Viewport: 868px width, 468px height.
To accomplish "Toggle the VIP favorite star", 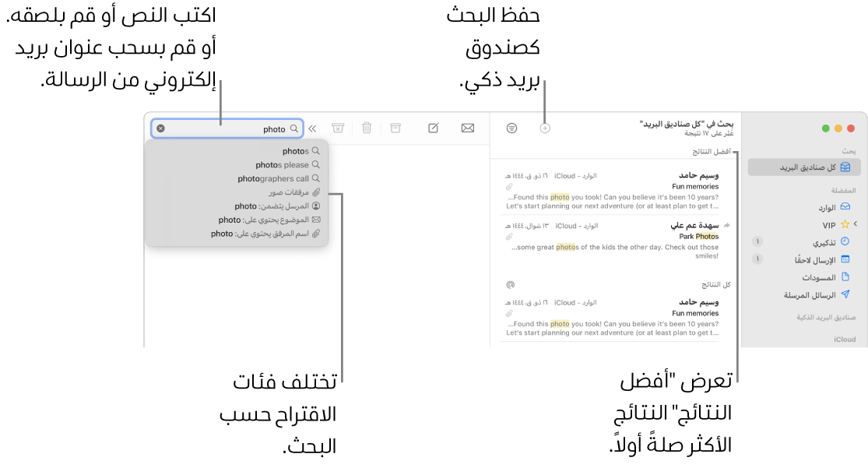I will click(x=845, y=223).
